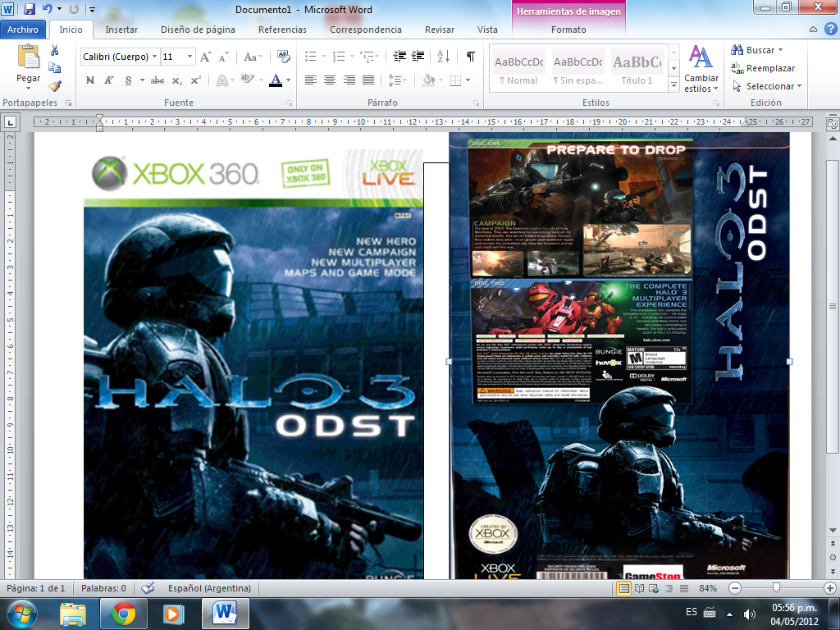Open the Archivo tab

click(x=22, y=30)
